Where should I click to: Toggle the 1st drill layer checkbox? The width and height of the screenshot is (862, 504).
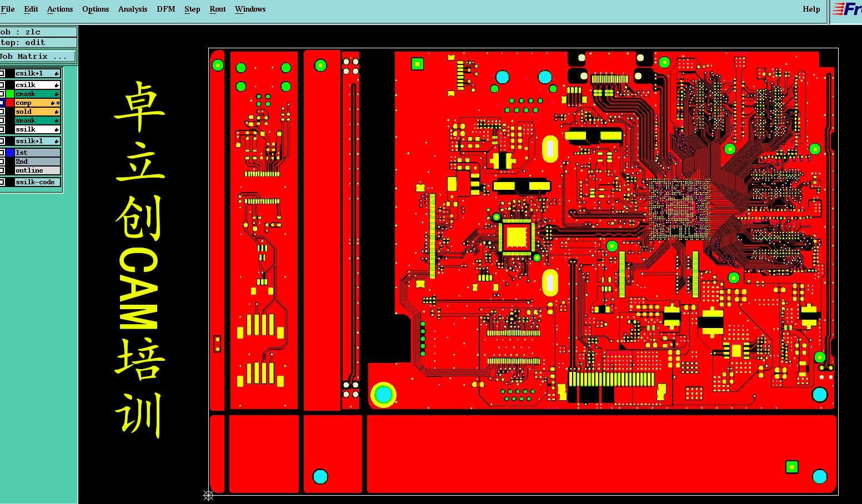(2, 153)
